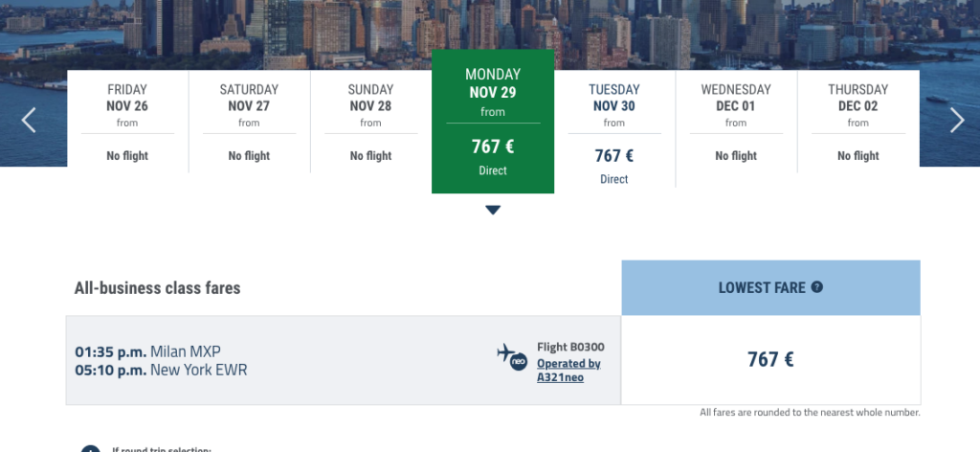Click the Milan MXP to New York flight row

click(344, 360)
